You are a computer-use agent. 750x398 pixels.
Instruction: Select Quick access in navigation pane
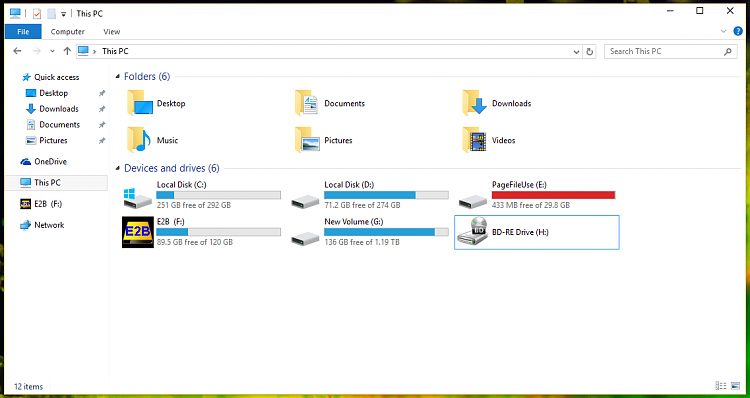56,77
